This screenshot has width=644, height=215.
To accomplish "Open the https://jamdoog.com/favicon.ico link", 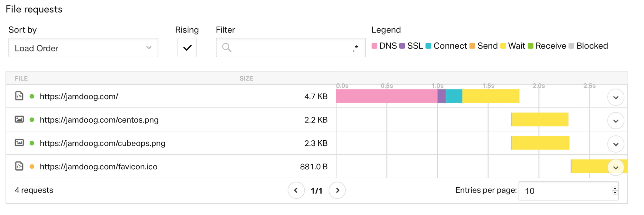I will 99,167.
